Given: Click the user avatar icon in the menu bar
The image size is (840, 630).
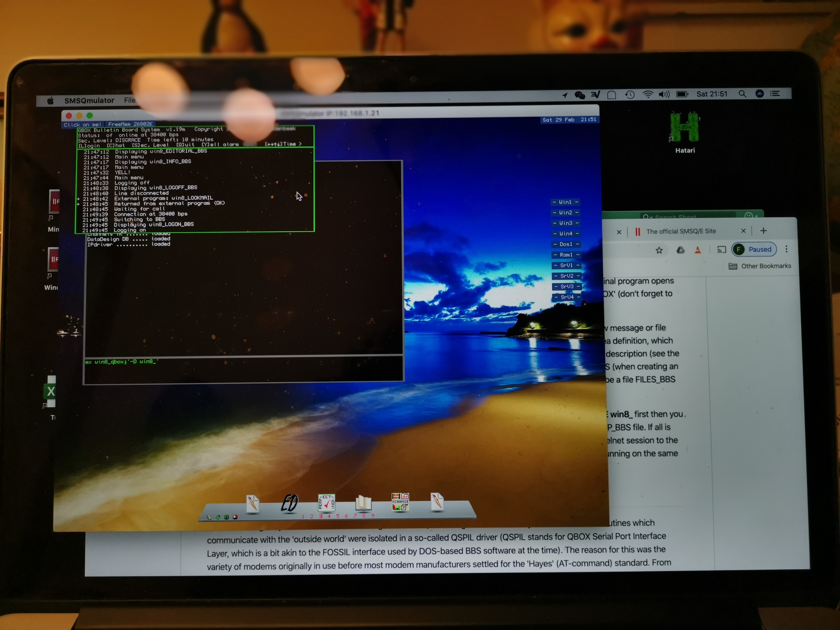Looking at the screenshot, I should point(760,93).
